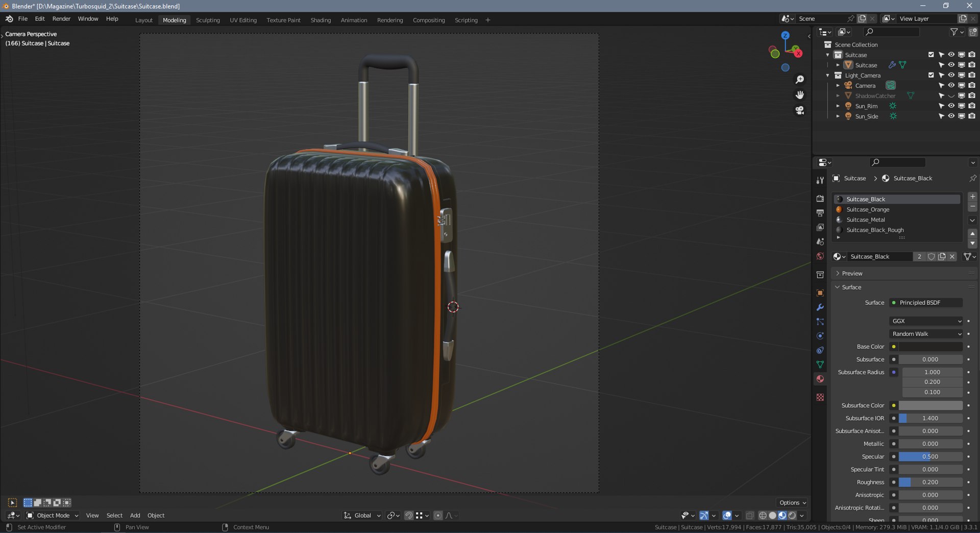Open the Texture properties checker icon
This screenshot has width=980, height=533.
coord(820,397)
